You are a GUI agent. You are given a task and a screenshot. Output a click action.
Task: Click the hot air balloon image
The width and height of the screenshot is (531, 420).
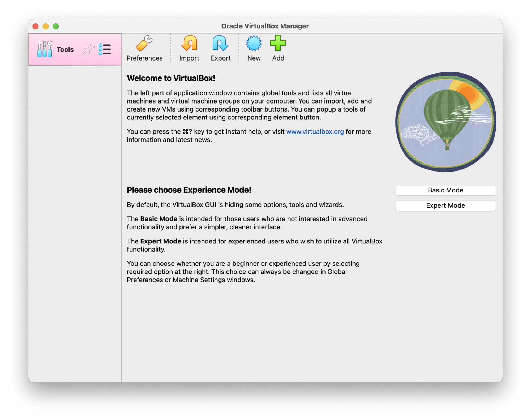coord(445,122)
